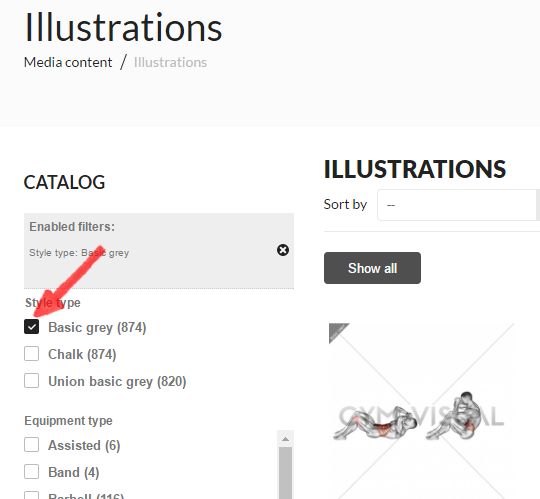
Task: Open the sit-up exercise illustration thumbnail
Action: point(421,411)
